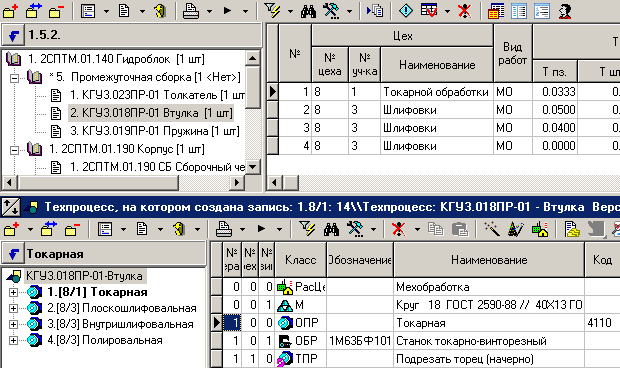The height and width of the screenshot is (368, 620).
Task: Select КГУЗ.019ПР-01 Пружина tree item
Action: tap(155, 131)
